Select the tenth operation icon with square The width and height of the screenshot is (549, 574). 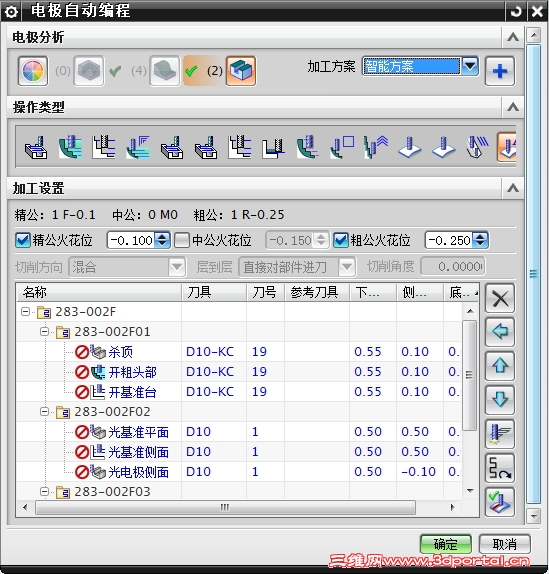tap(341, 147)
